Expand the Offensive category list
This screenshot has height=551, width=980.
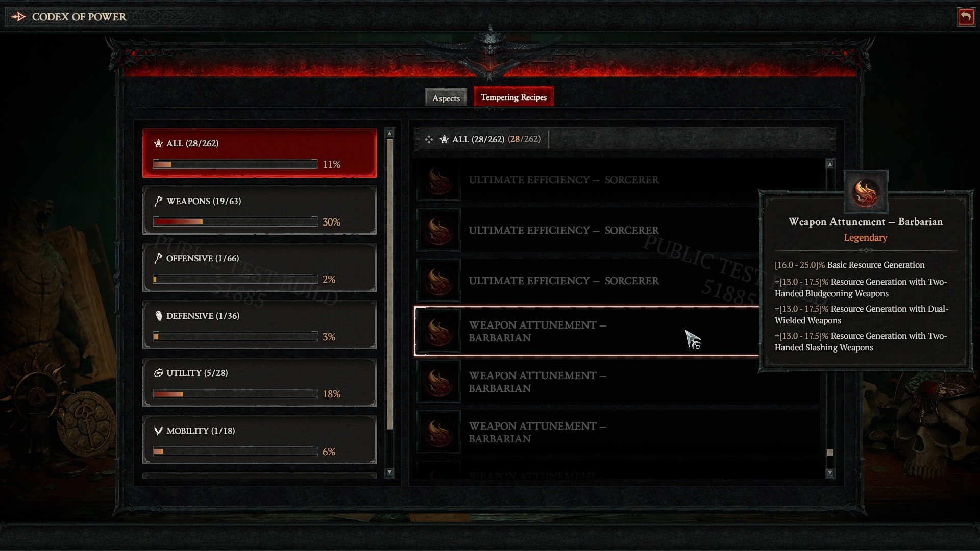(260, 267)
